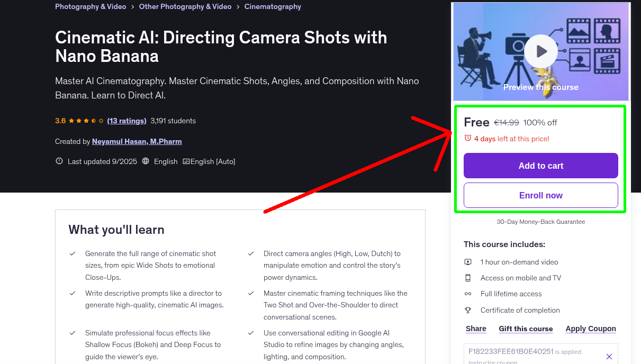Click the alarm clock icon beside 4 days left
641x364 pixels.
tap(467, 138)
